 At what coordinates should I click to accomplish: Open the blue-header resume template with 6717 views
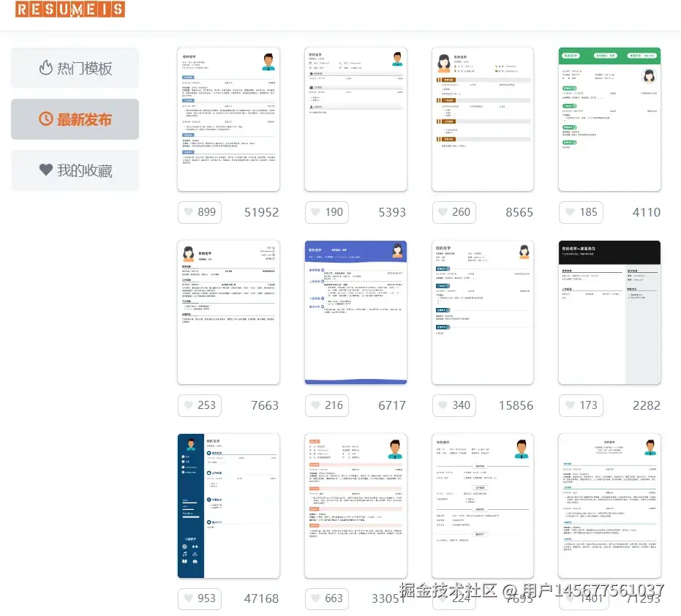(x=355, y=312)
